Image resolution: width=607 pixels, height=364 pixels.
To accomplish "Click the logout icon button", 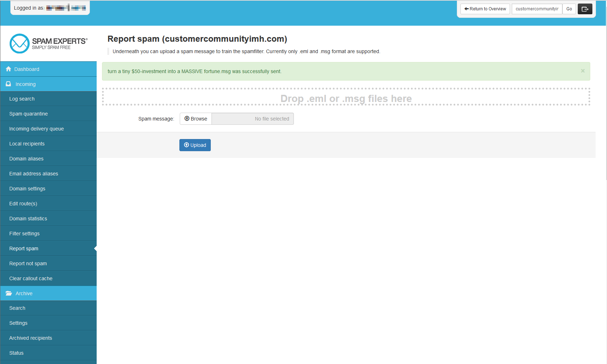I will [x=585, y=9].
